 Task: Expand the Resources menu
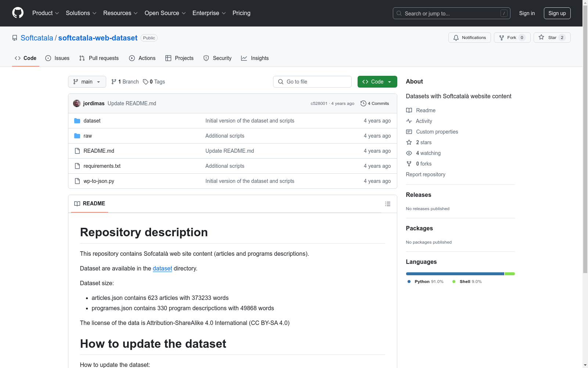tap(121, 13)
